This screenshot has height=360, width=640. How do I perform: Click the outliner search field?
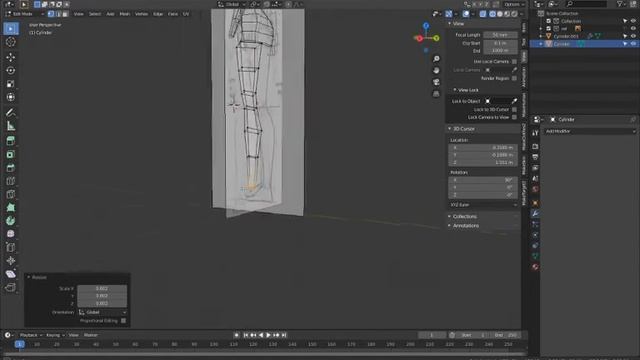pos(587,4)
